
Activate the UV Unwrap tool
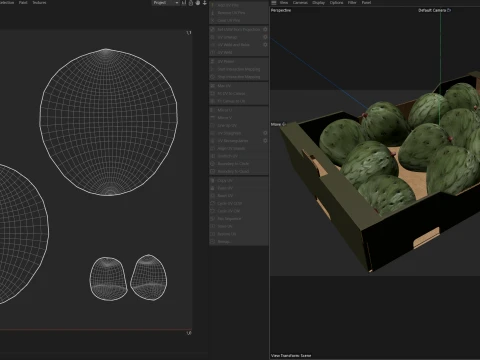tap(236, 37)
